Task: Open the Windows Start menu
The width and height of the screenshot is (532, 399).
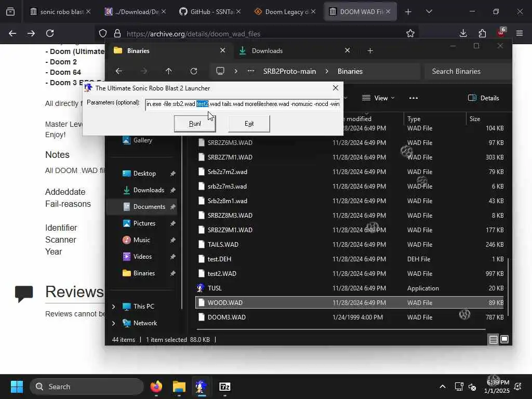Action: (17, 387)
